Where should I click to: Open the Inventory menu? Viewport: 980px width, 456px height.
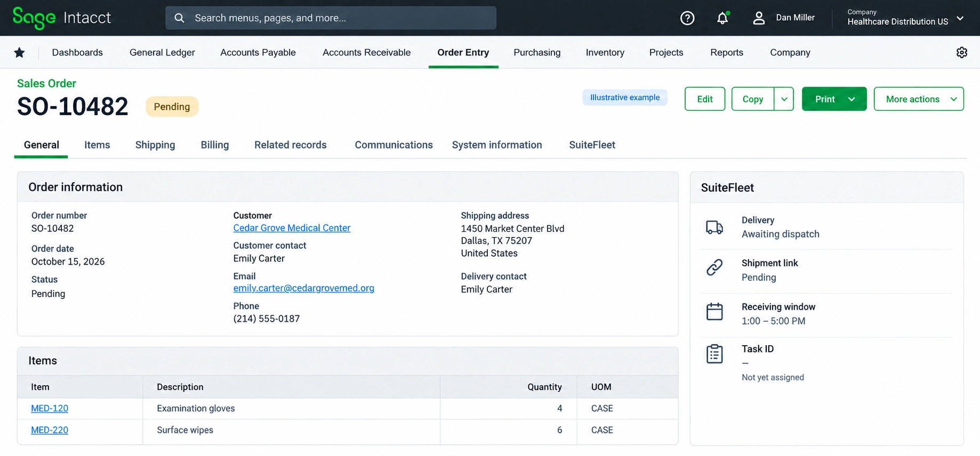[x=605, y=52]
